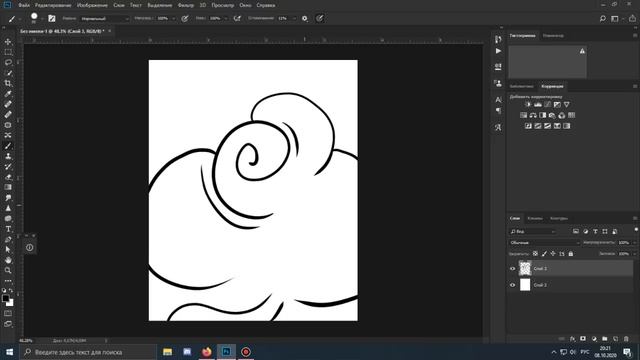
Task: Switch to the Контуры tab
Action: click(x=559, y=218)
